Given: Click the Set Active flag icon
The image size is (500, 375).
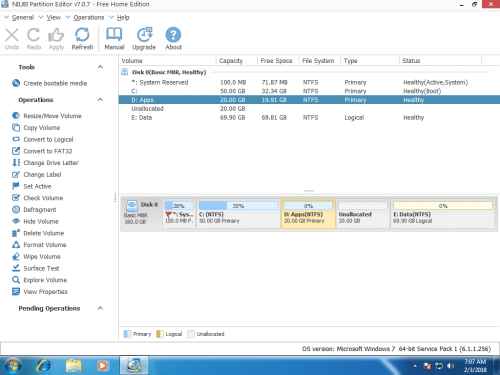Looking at the screenshot, I should [16, 186].
